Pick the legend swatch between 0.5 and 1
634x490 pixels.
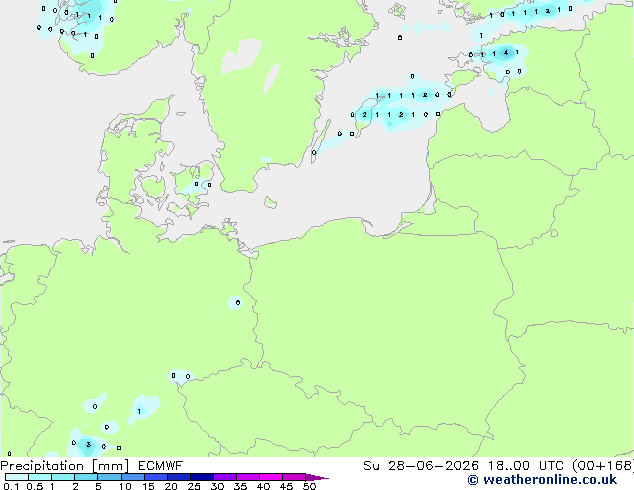[40, 477]
